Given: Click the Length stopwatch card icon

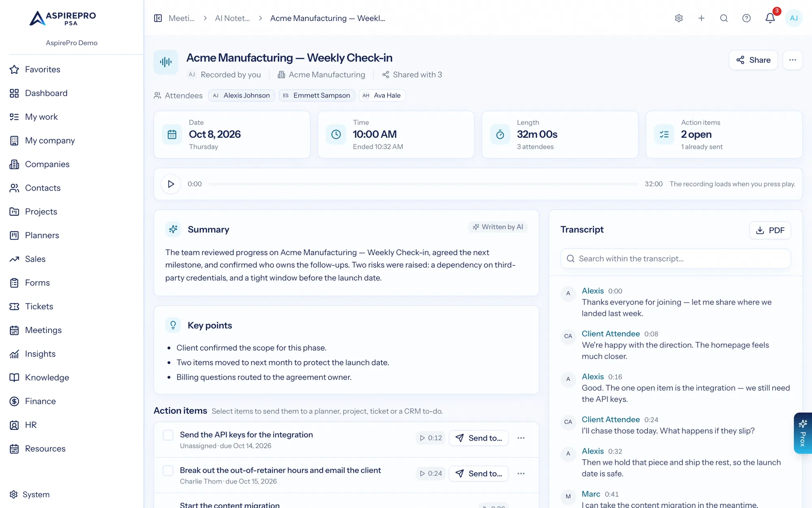Looking at the screenshot, I should [500, 135].
